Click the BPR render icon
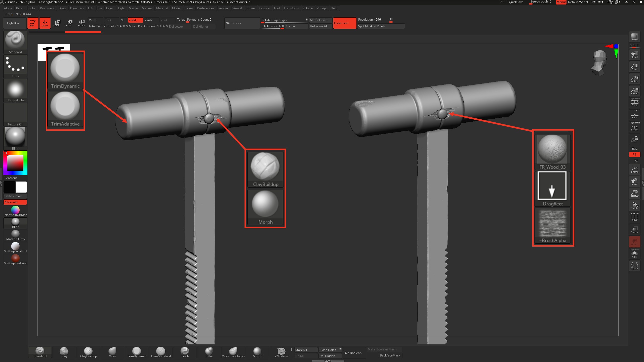The image size is (644, 362). (x=634, y=37)
